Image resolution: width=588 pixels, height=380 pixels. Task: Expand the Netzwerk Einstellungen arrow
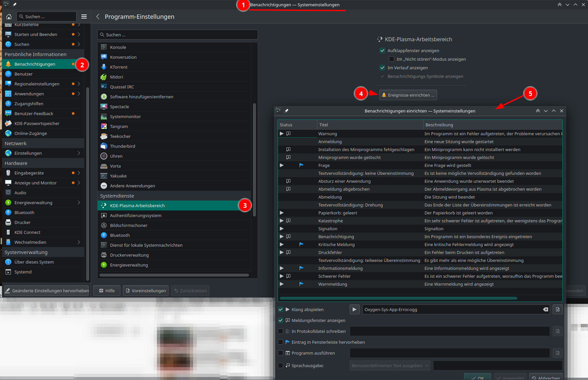tap(79, 153)
